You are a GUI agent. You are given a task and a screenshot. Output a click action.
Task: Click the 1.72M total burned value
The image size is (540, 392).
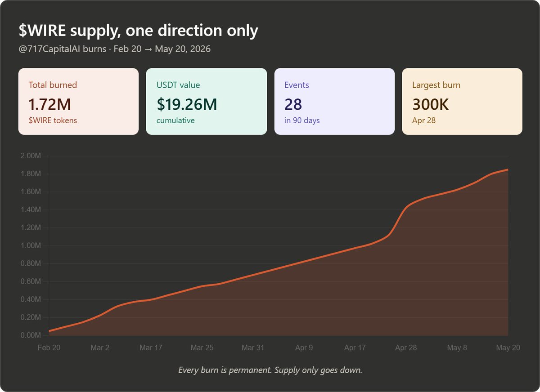coord(50,104)
